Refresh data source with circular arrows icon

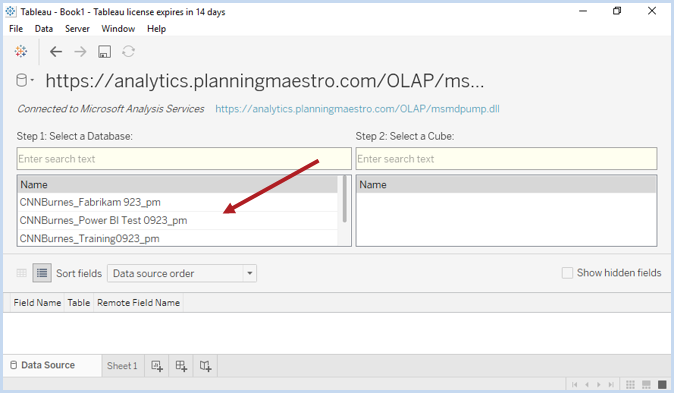[129, 52]
